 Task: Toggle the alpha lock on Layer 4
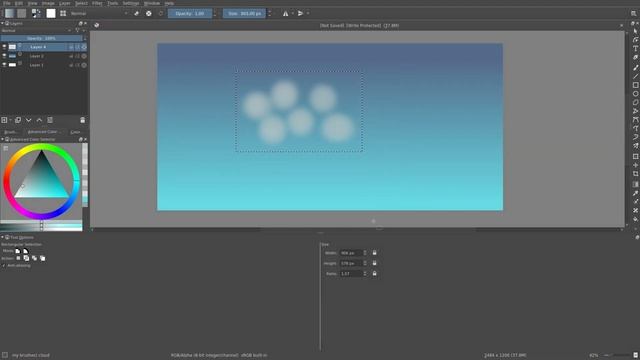point(84,47)
